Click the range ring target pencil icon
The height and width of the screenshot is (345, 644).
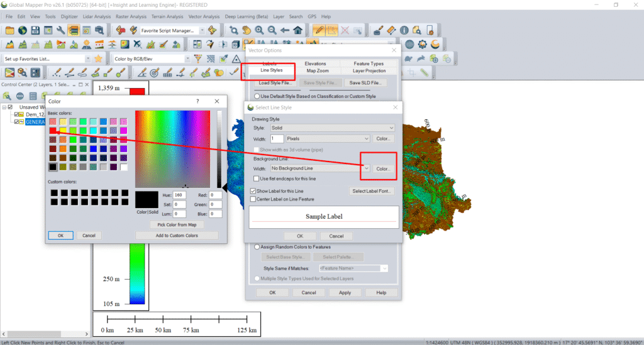(155, 73)
